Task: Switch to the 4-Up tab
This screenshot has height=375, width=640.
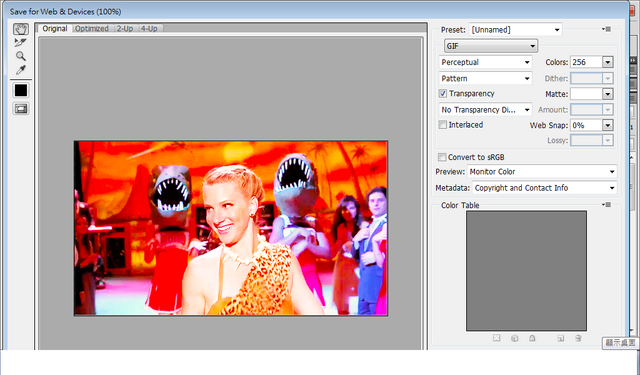Action: [x=149, y=29]
